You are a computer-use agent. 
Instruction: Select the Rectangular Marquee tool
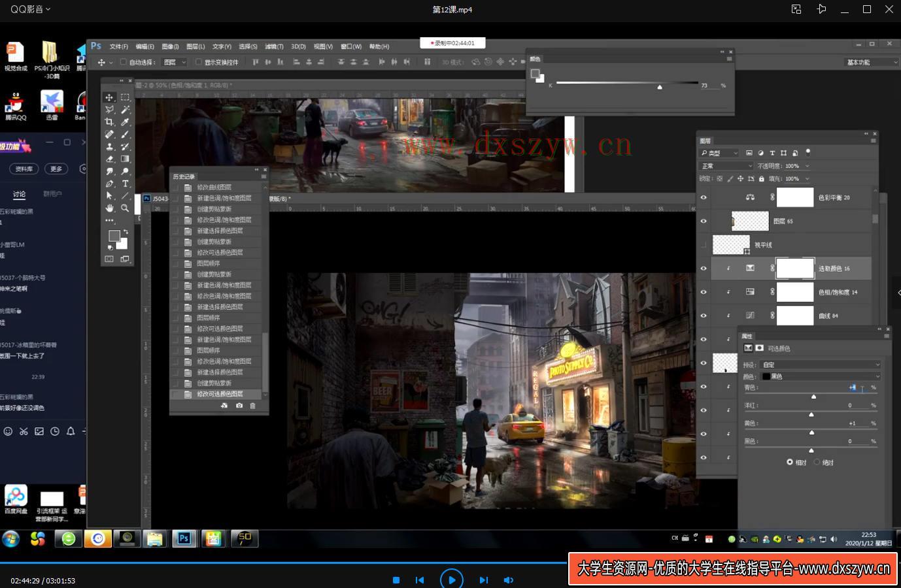[x=125, y=97]
